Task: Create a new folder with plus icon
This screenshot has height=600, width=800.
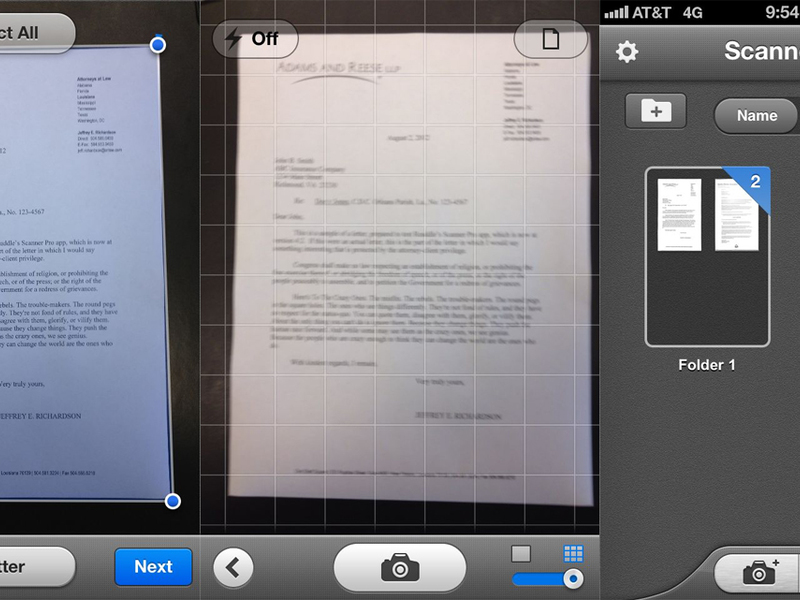Action: click(656, 111)
